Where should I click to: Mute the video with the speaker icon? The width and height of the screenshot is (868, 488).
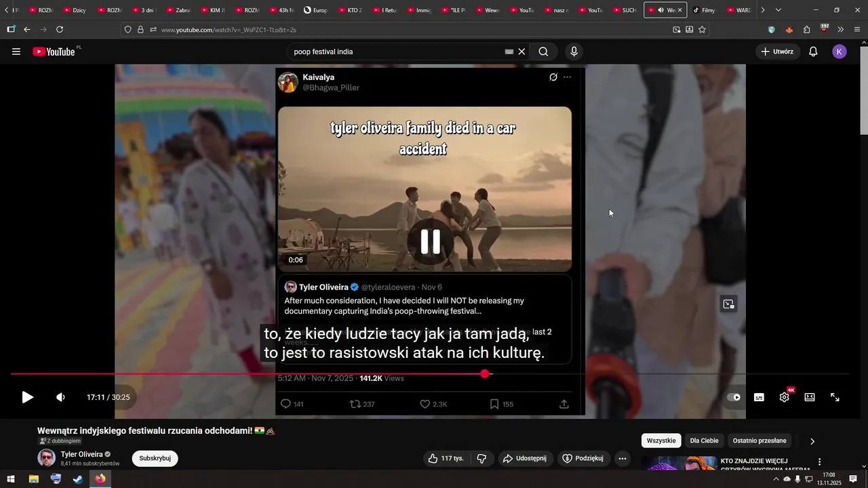(x=60, y=397)
